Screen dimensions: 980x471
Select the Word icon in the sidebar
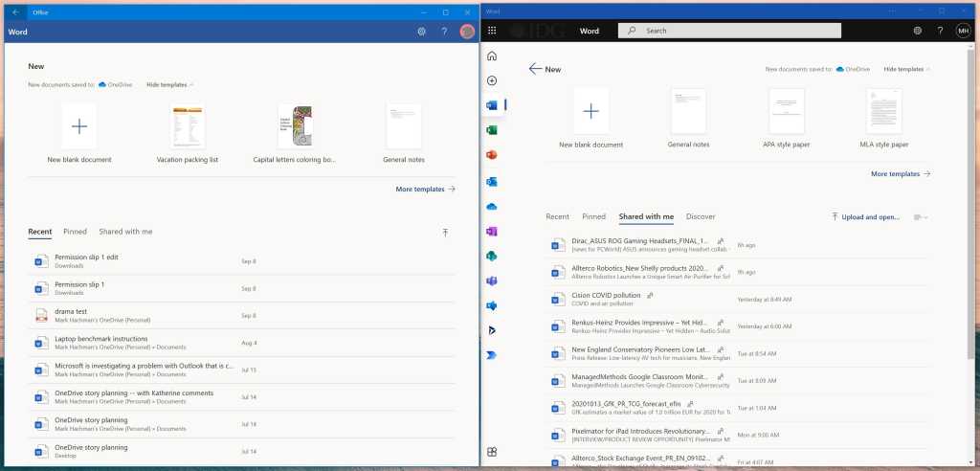point(492,105)
